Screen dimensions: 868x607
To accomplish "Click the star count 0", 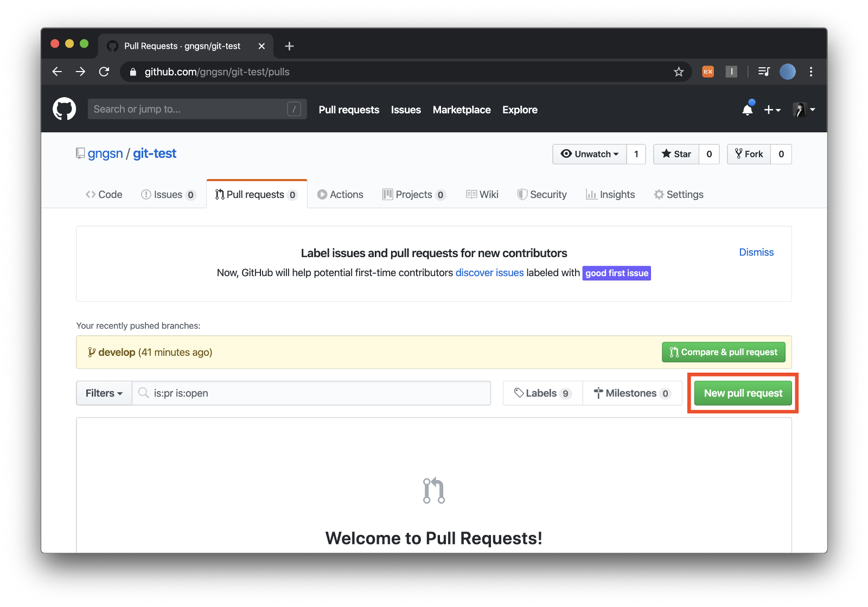I will point(709,154).
